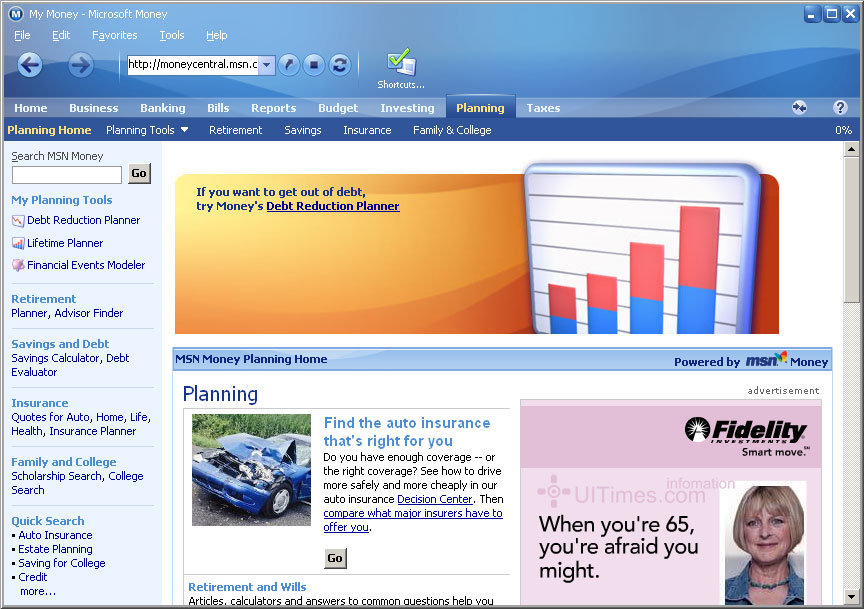The image size is (864, 609).
Task: Switch to the Home tab
Action: tap(31, 108)
